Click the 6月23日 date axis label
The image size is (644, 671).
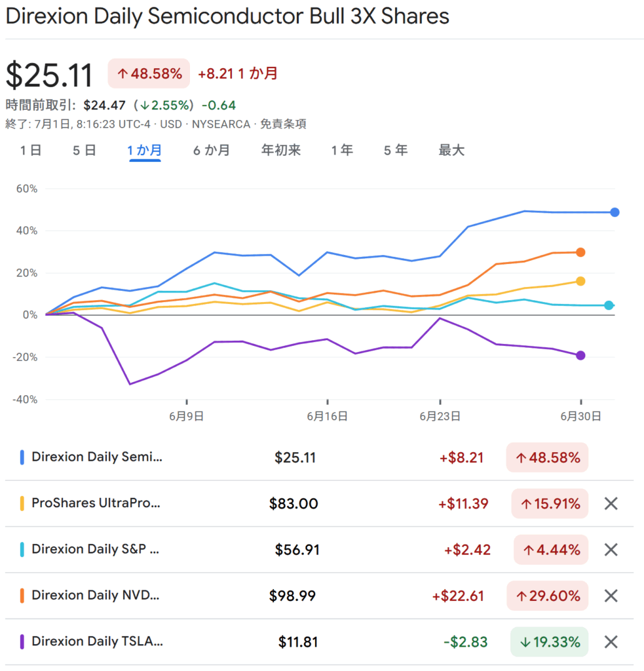click(x=440, y=416)
